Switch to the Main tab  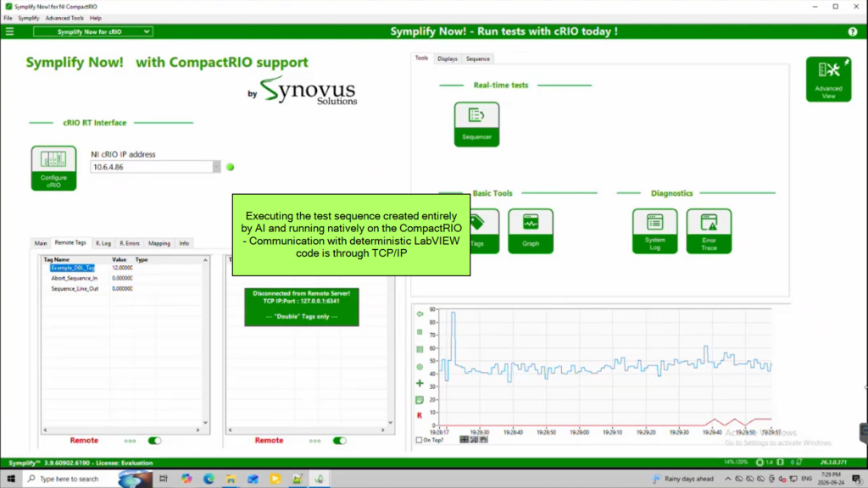click(41, 243)
